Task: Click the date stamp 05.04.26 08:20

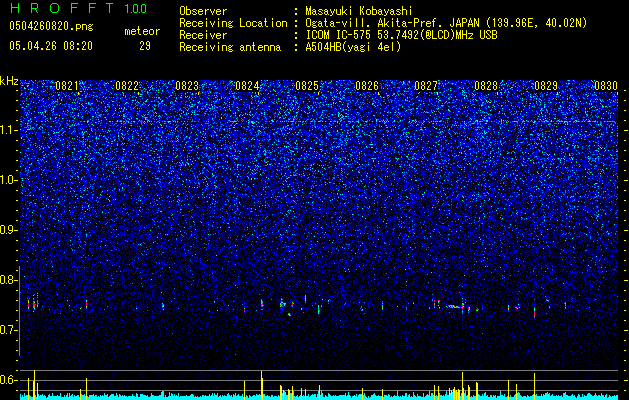Action: point(51,46)
